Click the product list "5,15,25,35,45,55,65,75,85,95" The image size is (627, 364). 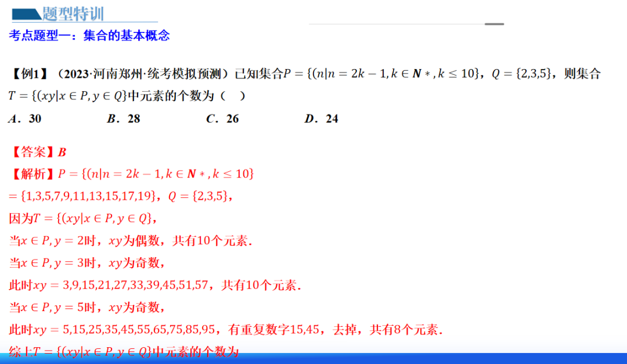(x=139, y=330)
